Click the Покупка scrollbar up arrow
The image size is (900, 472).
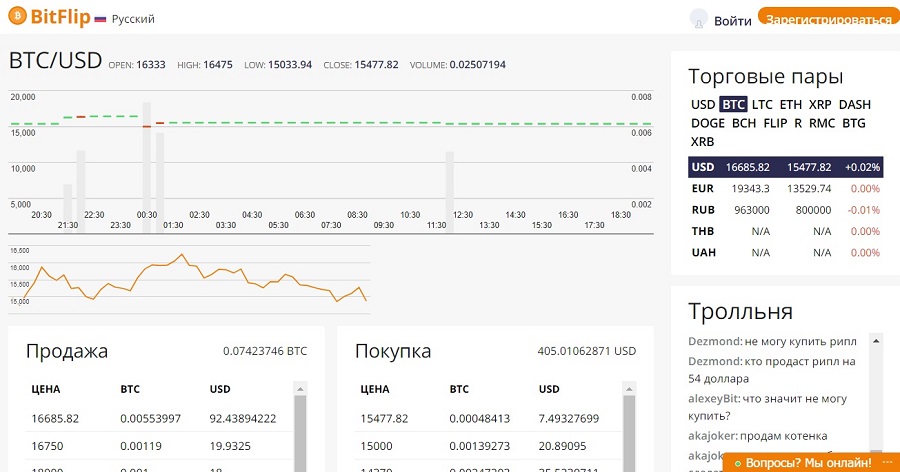click(x=629, y=389)
